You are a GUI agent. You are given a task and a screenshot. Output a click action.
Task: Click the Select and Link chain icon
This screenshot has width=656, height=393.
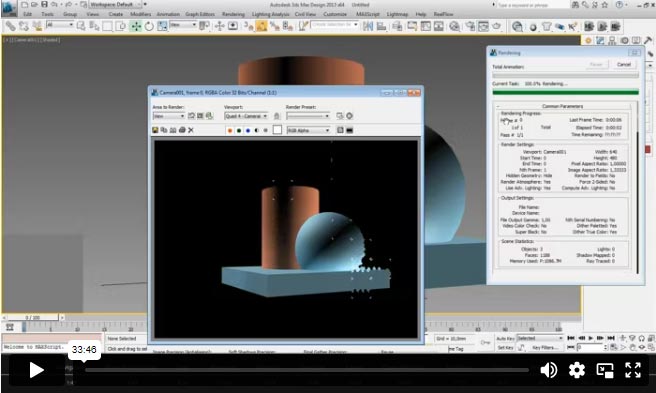coord(10,27)
